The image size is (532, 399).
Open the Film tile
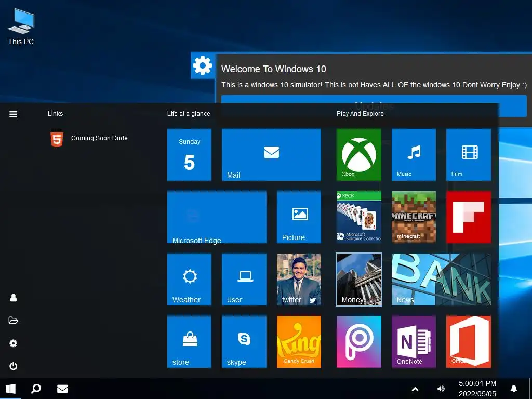point(468,155)
